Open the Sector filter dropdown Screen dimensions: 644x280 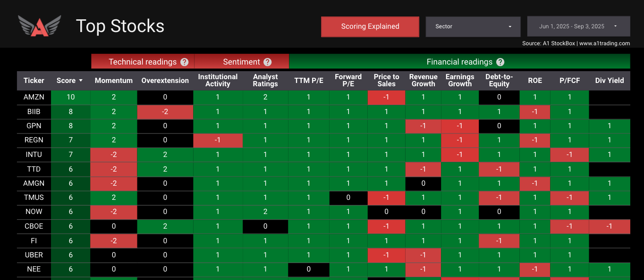(x=473, y=26)
